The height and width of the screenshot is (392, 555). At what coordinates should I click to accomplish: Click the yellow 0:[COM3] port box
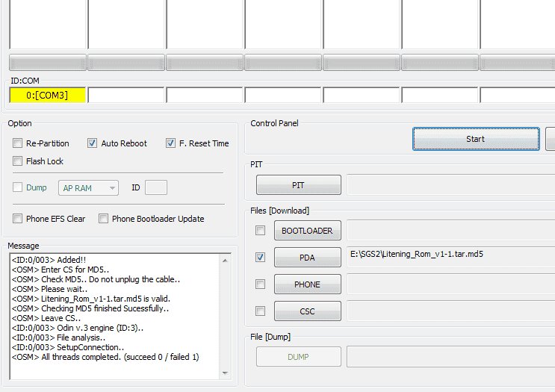[x=47, y=95]
